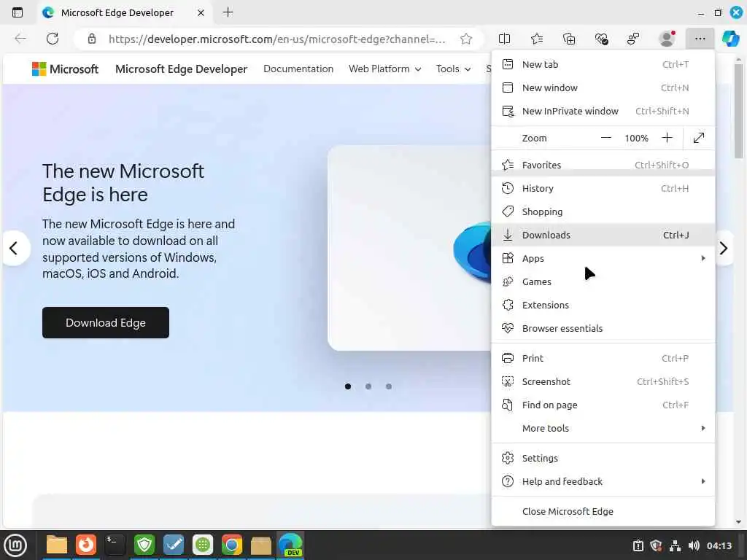Choose Close Microsoft Edge
Image resolution: width=747 pixels, height=560 pixels.
603,511
